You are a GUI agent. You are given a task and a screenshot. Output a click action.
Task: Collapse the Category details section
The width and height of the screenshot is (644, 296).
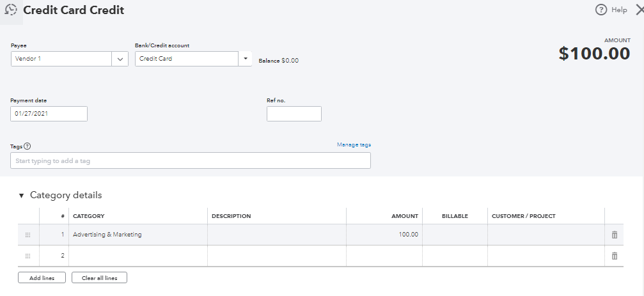[21, 196]
